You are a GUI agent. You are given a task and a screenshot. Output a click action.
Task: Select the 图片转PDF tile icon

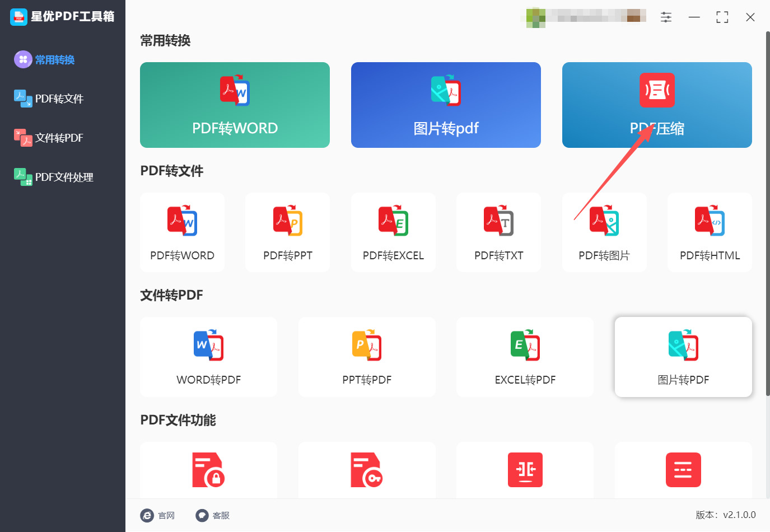click(x=683, y=344)
